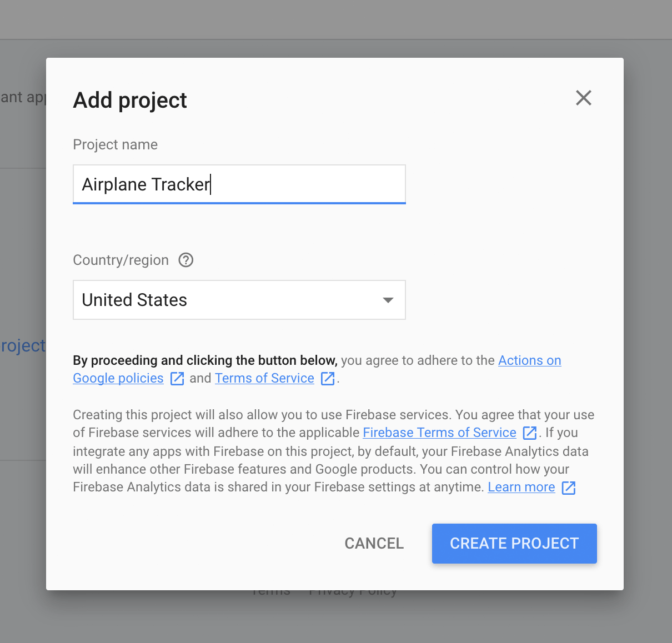Click the CANCEL button
This screenshot has height=643, width=672.
tap(374, 544)
